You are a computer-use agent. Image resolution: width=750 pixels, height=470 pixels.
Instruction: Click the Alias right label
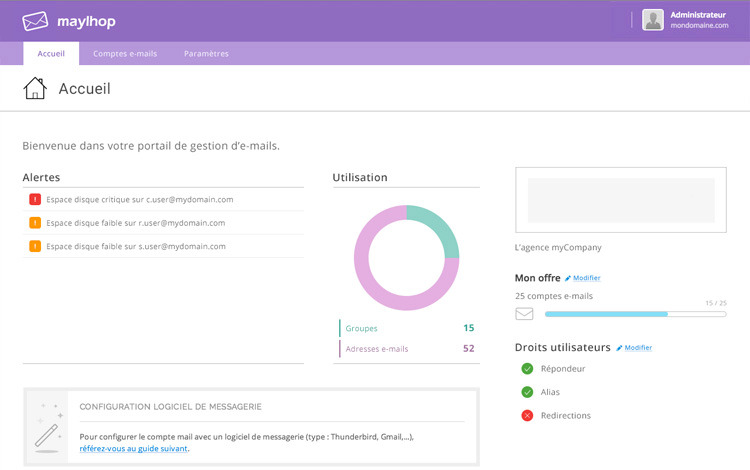pyautogui.click(x=550, y=392)
